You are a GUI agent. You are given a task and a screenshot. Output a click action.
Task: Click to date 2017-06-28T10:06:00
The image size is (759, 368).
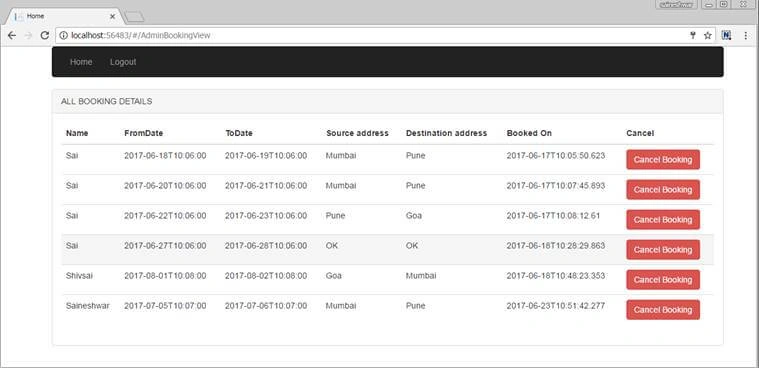(266, 246)
